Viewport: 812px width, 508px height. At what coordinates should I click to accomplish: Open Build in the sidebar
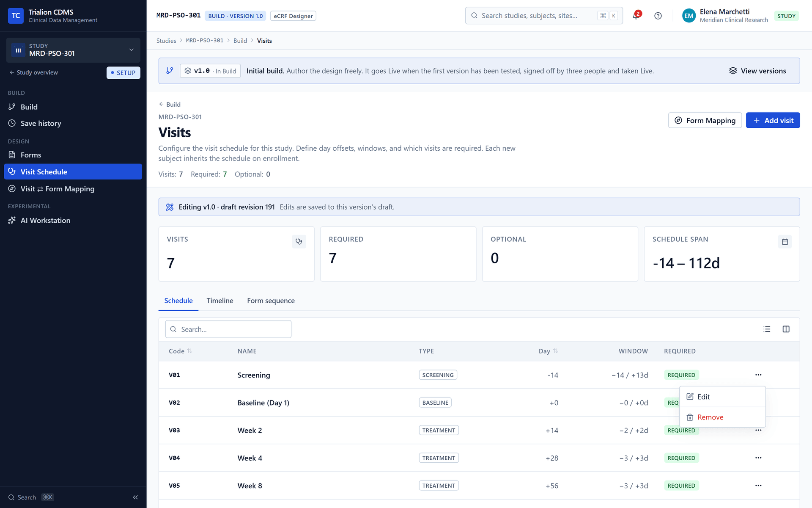pos(73,107)
